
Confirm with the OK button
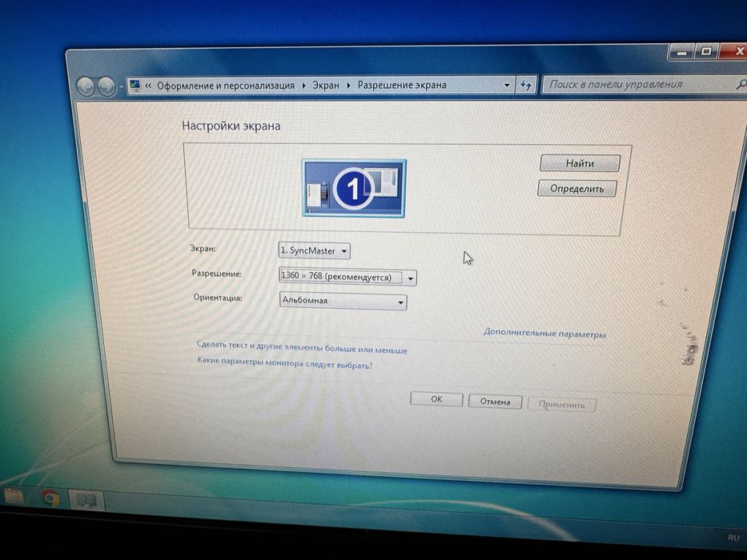[x=436, y=399]
